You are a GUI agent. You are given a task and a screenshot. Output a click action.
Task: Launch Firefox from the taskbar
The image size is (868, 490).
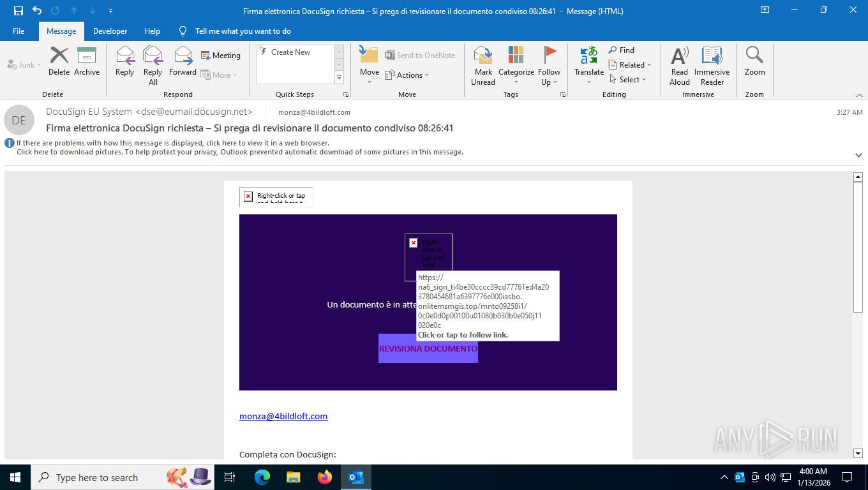coord(325,477)
